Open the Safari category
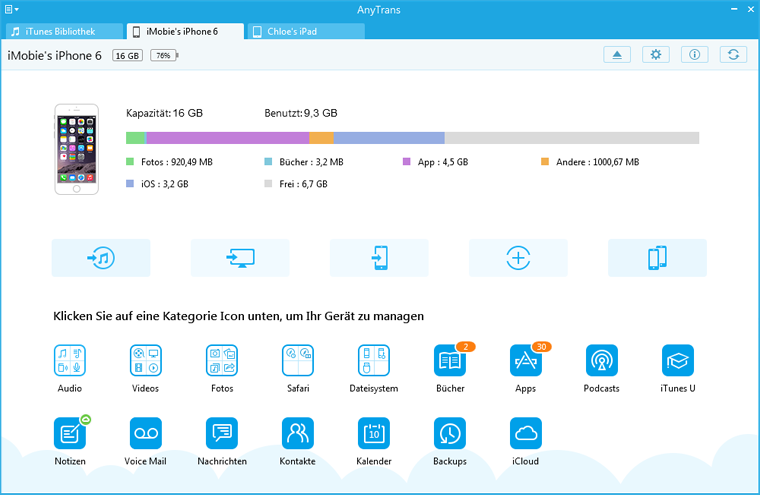Viewport: 760px width, 495px height. (298, 360)
